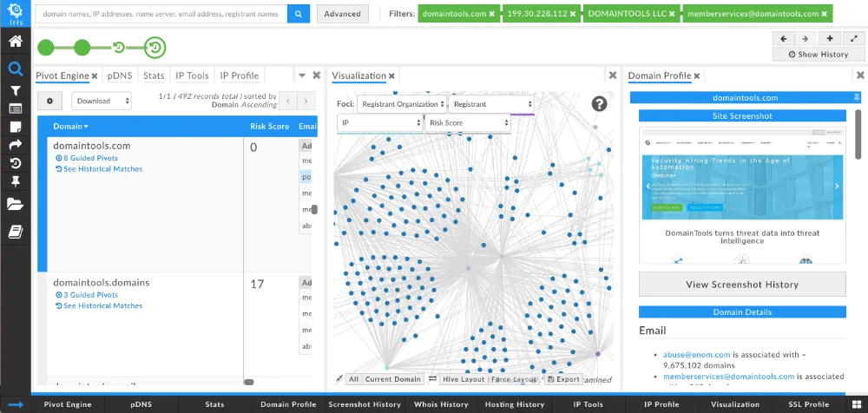Screen dimensions: 868x413
Task: Open the history clock icon in sidebar
Action: (16, 163)
